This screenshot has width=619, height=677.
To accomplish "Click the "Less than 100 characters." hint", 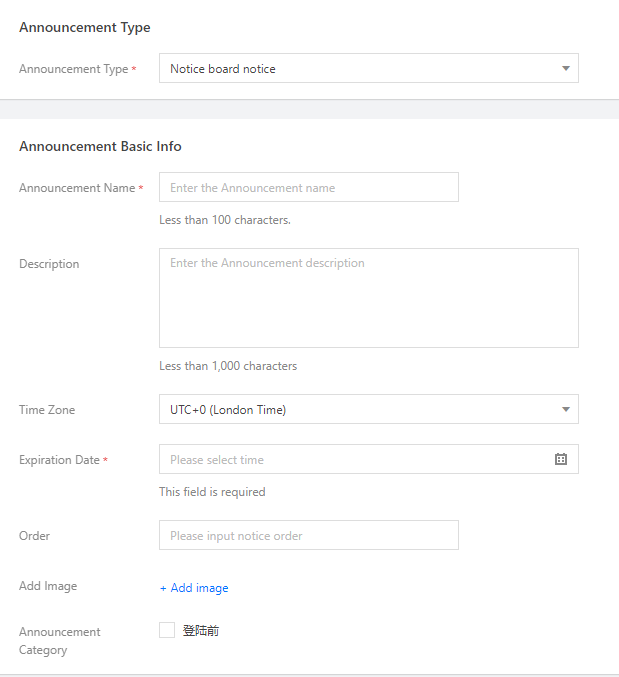I will click(225, 220).
